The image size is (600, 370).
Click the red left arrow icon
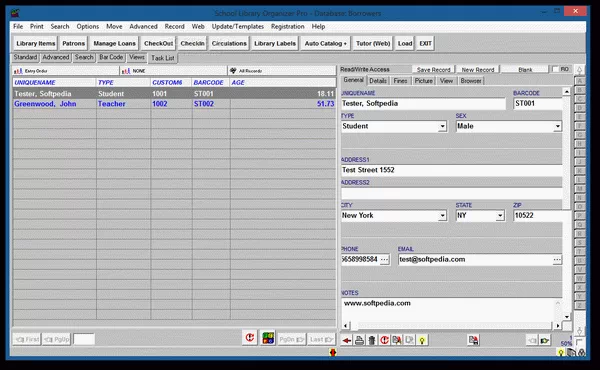(x=347, y=340)
